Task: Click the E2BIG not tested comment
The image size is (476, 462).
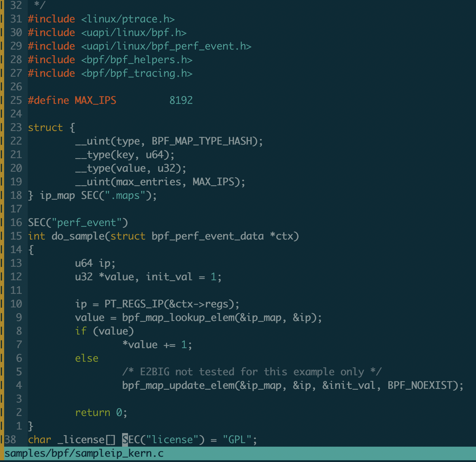Action: (252, 372)
